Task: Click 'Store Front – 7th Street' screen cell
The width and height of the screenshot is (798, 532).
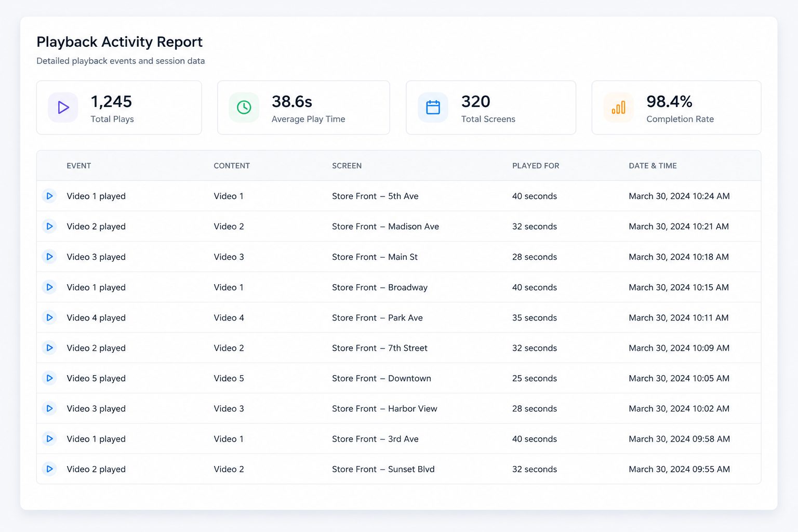Action: point(380,348)
